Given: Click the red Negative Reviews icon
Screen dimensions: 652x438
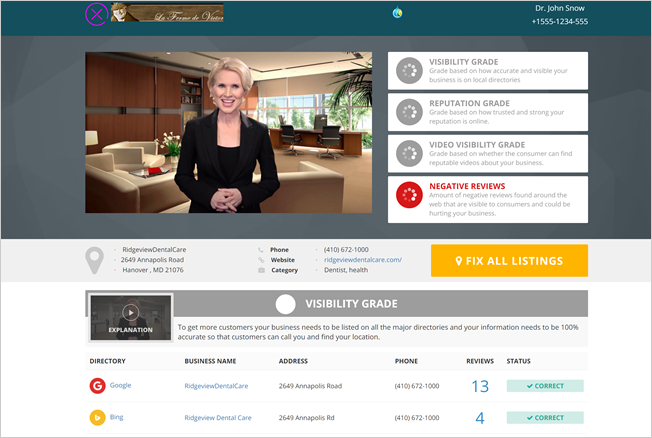Looking at the screenshot, I should (x=408, y=195).
